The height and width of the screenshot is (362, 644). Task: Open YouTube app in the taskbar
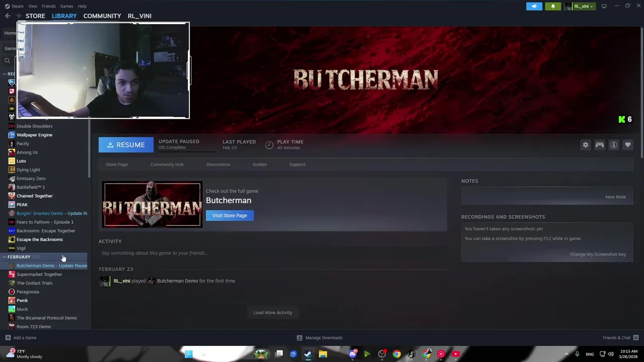pos(456,354)
